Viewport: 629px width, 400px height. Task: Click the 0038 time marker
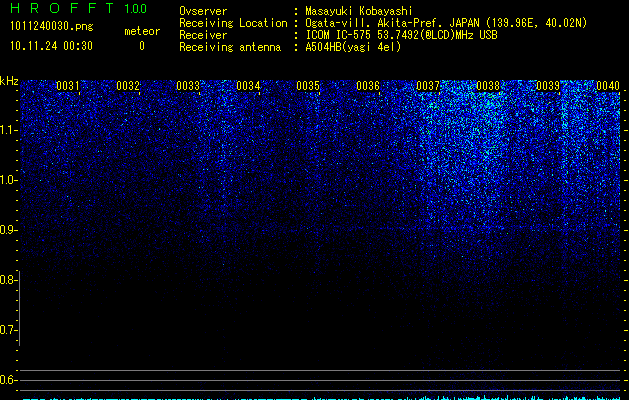(488, 86)
